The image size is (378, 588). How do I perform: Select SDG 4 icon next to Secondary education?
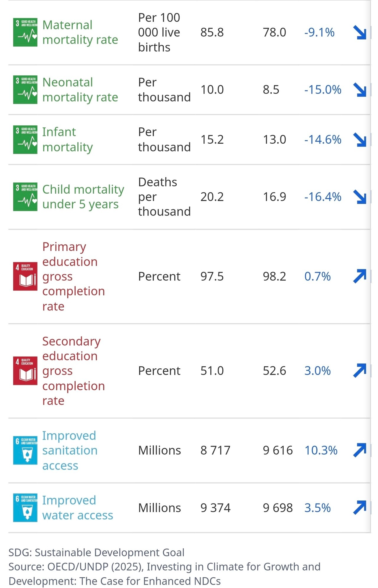click(x=25, y=371)
